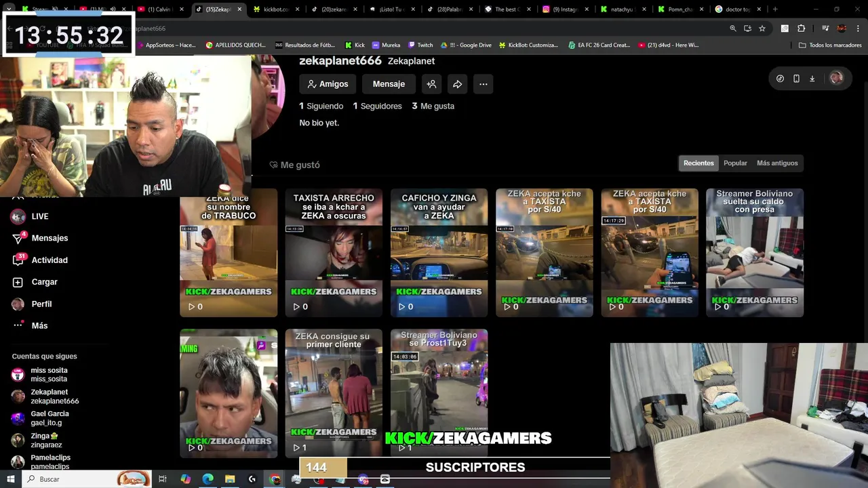Image resolution: width=868 pixels, height=488 pixels.
Task: Open the Chrome extensions puzzle icon
Action: tap(802, 28)
